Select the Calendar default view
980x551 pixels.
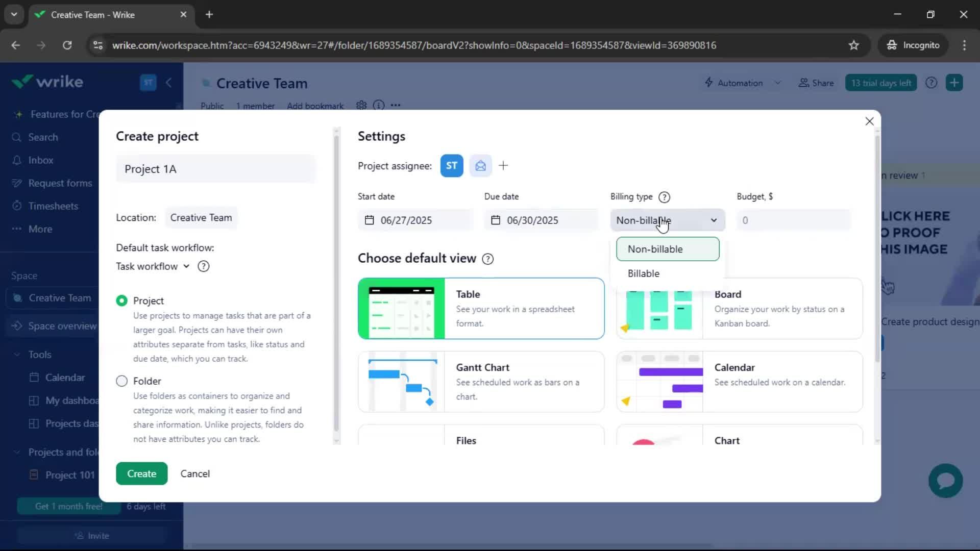pyautogui.click(x=739, y=382)
